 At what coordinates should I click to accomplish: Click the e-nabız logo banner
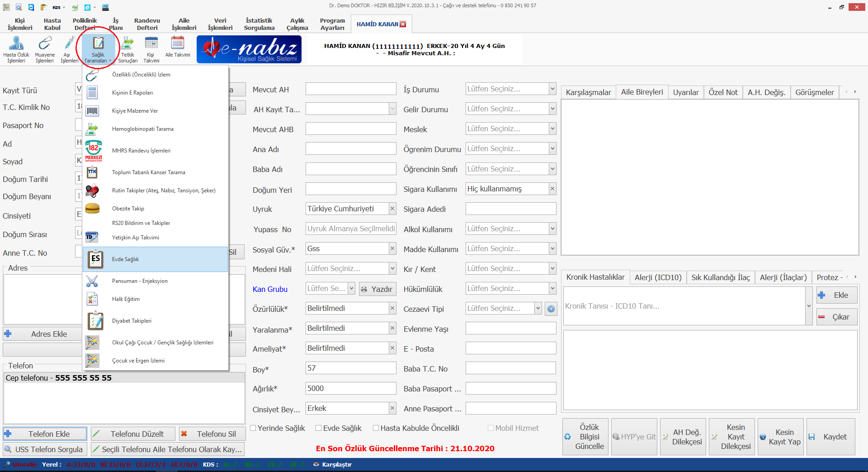pos(249,49)
